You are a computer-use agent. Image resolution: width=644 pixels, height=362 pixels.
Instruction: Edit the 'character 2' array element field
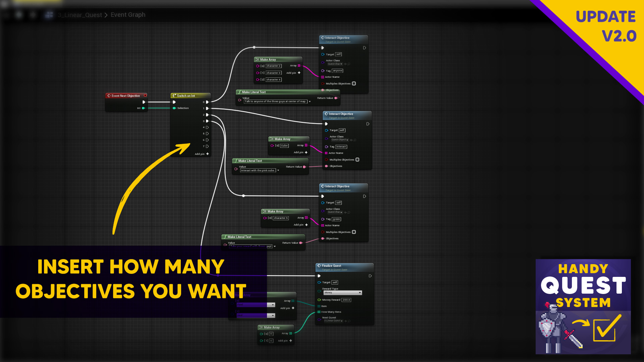coord(274,66)
